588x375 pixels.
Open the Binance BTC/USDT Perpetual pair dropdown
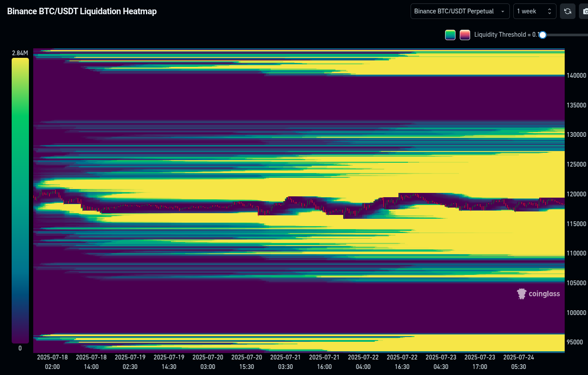pyautogui.click(x=460, y=11)
